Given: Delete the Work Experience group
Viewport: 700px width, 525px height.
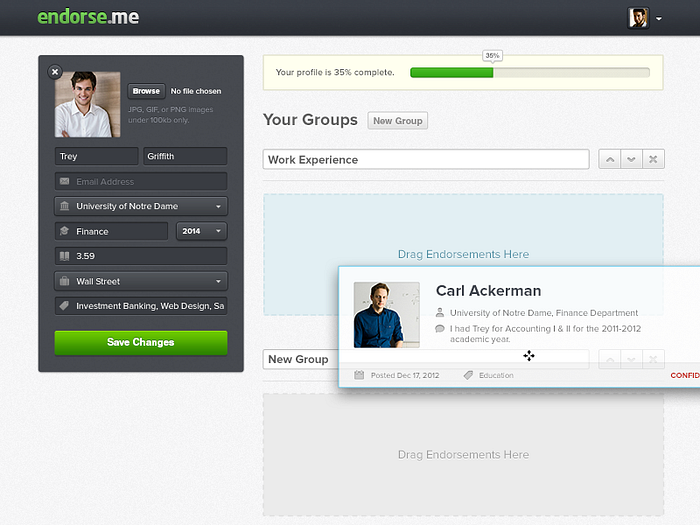Looking at the screenshot, I should pyautogui.click(x=653, y=159).
